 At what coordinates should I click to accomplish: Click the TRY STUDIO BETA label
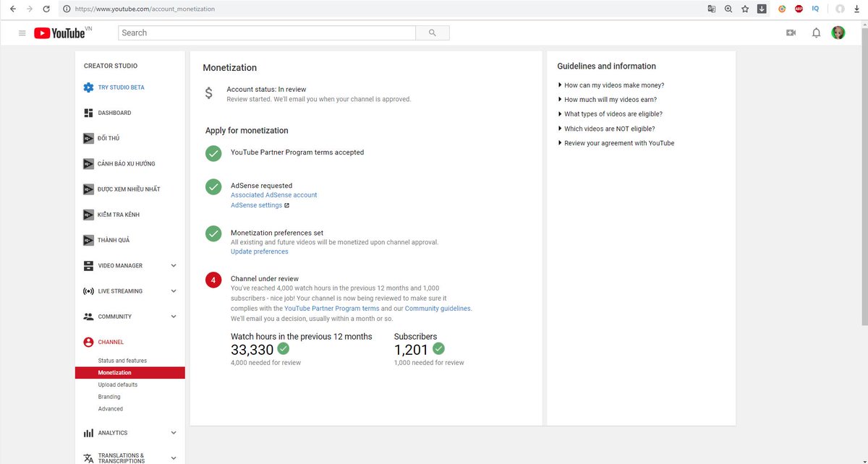[122, 87]
